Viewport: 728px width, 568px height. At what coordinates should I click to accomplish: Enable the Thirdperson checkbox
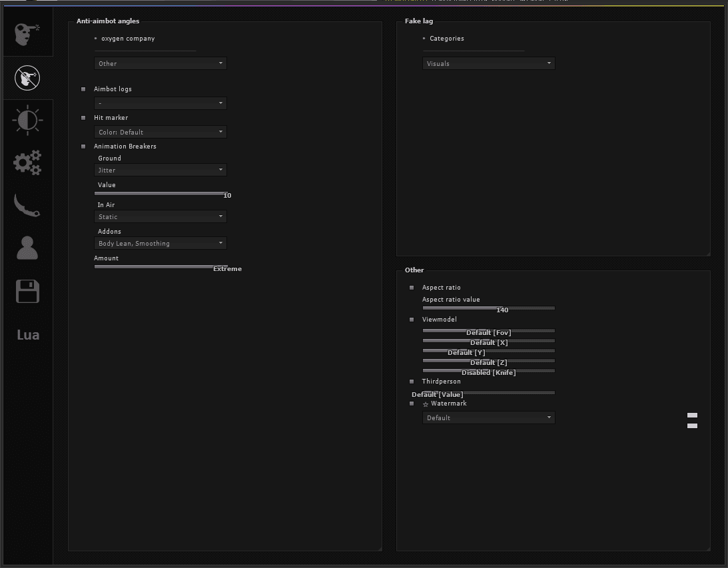pos(412,382)
